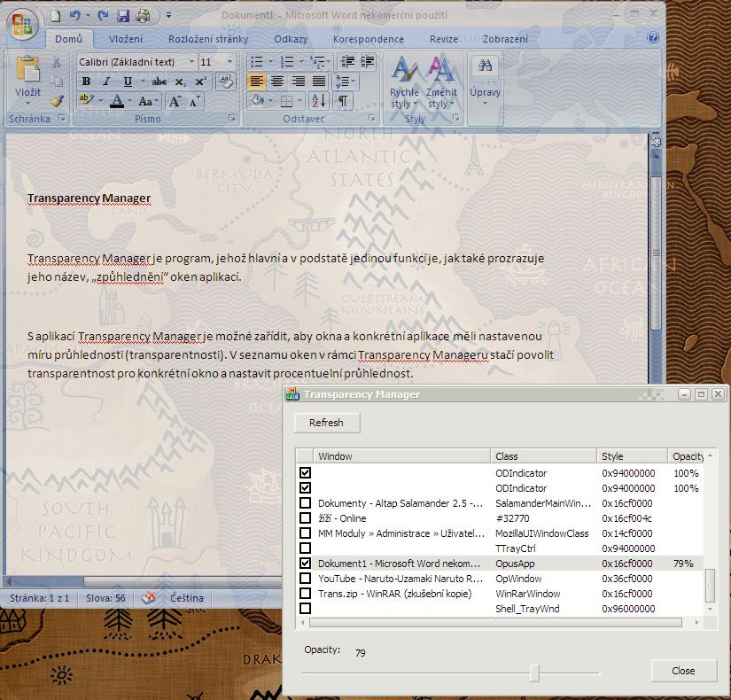The height and width of the screenshot is (700, 731).
Task: Uncheck the first ODIndicator row checkbox
Action: 306,473
